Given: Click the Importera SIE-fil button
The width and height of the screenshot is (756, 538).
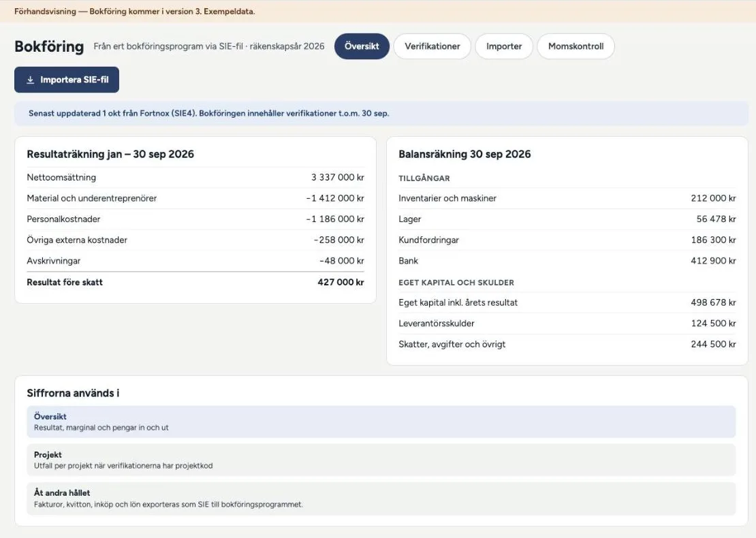Looking at the screenshot, I should coord(67,80).
